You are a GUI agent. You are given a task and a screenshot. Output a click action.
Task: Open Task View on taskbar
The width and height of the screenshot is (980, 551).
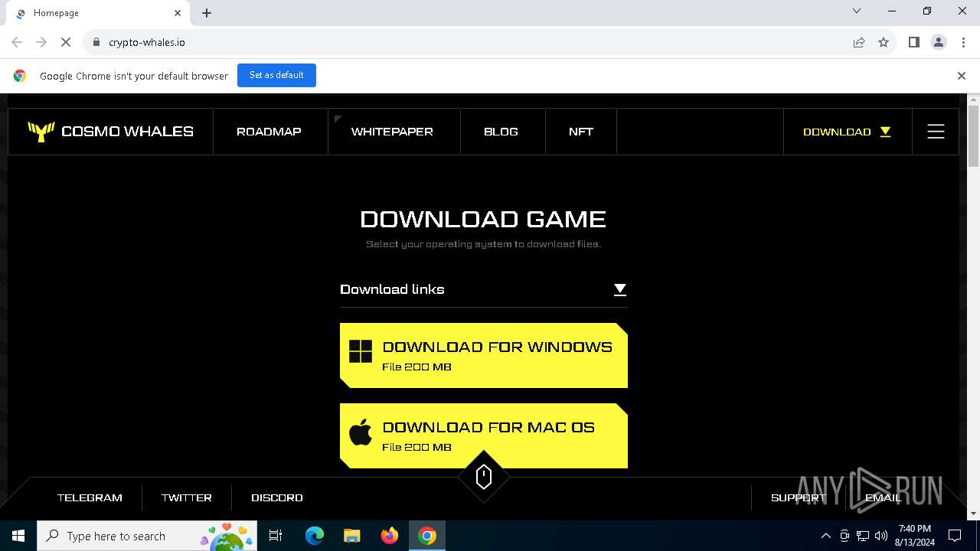point(276,536)
